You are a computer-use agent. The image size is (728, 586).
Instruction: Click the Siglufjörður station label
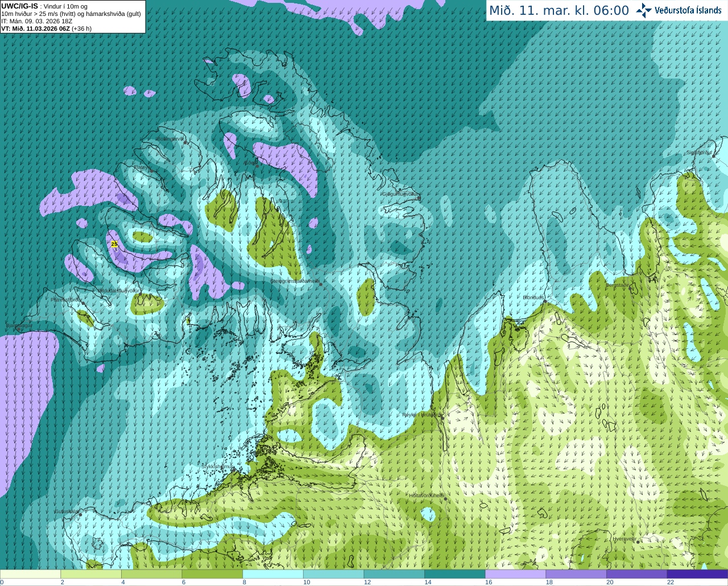(699, 152)
